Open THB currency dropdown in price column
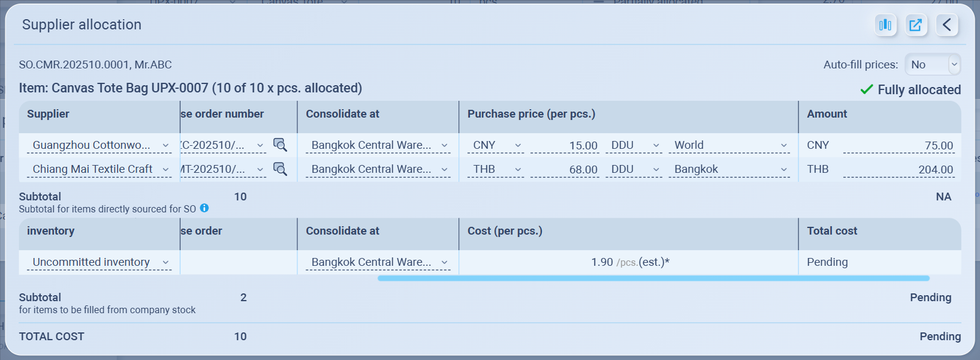 click(x=496, y=169)
